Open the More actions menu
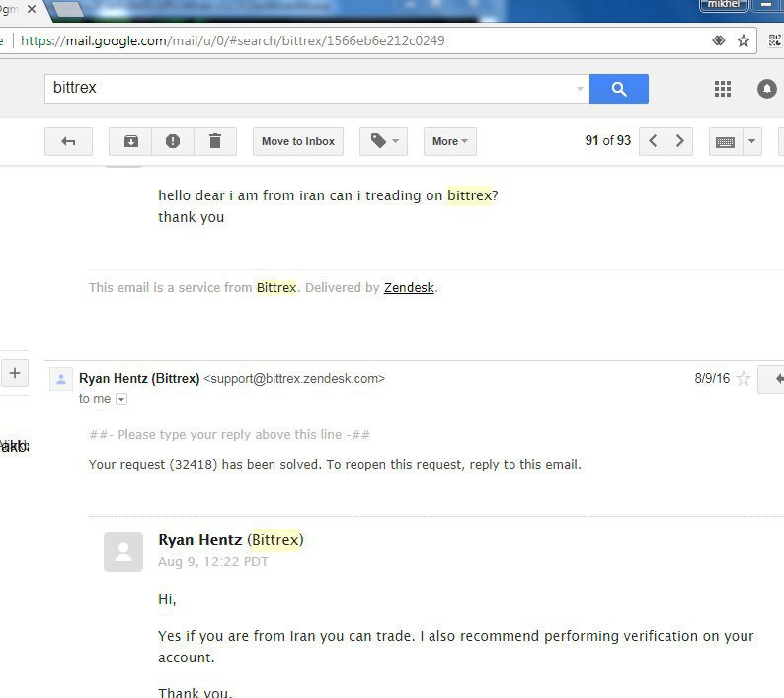 [x=450, y=141]
